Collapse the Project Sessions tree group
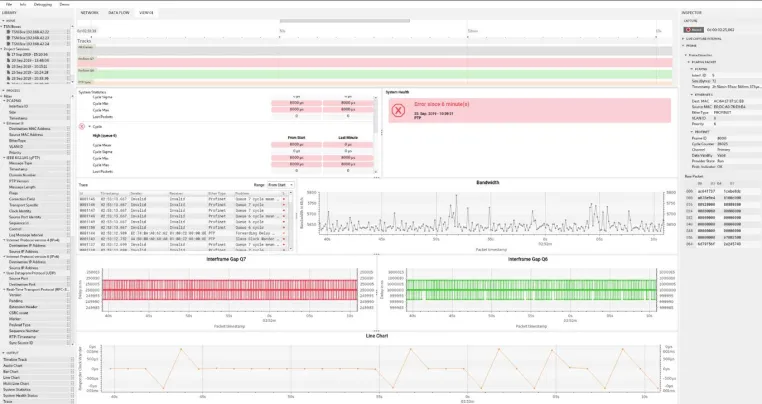 [2, 49]
